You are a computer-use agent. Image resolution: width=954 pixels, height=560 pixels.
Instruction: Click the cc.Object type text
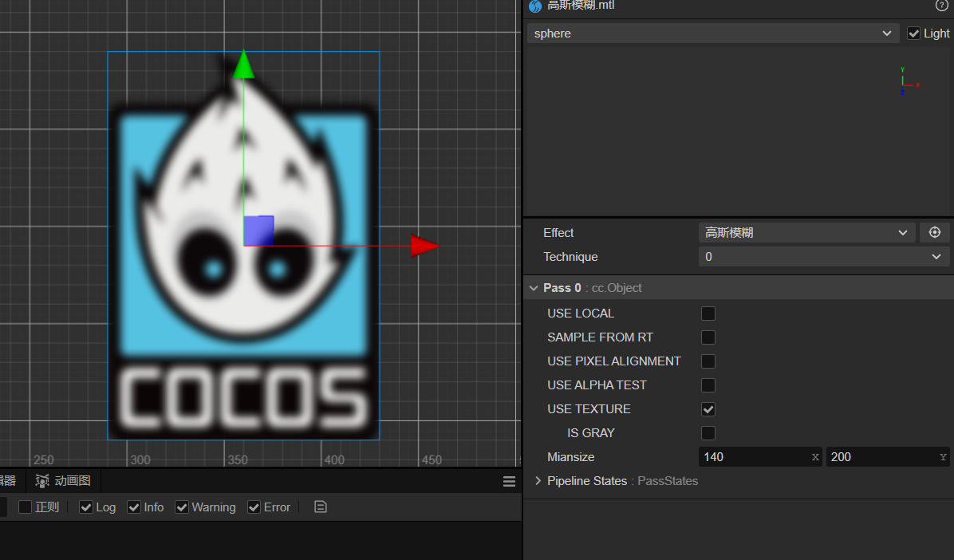tap(617, 288)
